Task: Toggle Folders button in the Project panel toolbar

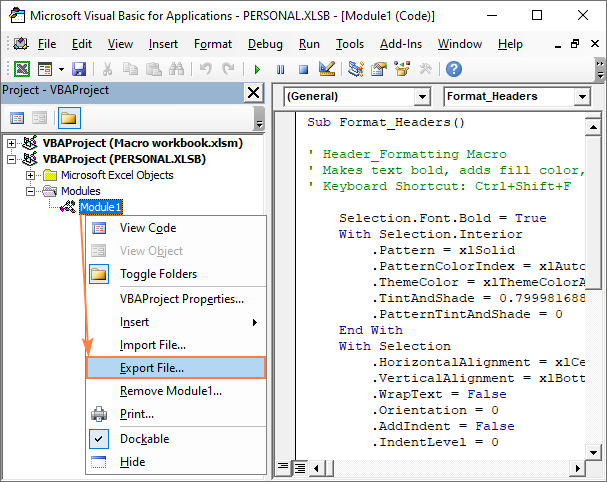Action: pos(68,118)
